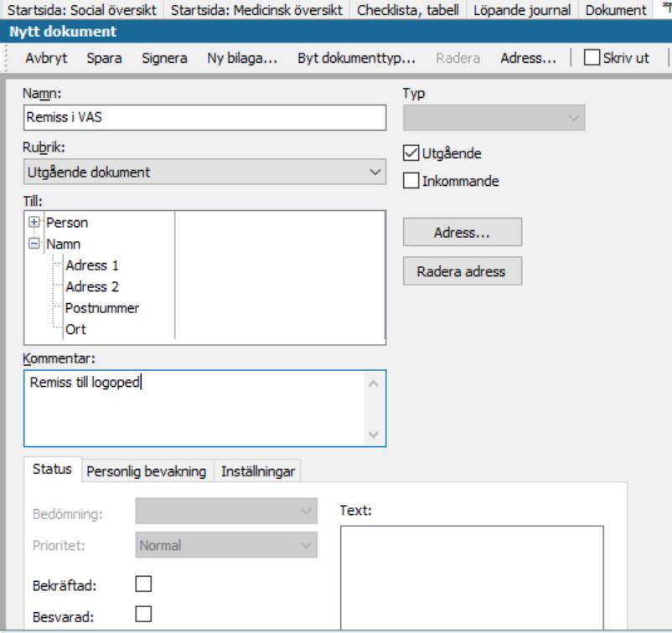The width and height of the screenshot is (672, 633).
Task: Select the Adress 1 row
Action: [x=91, y=265]
